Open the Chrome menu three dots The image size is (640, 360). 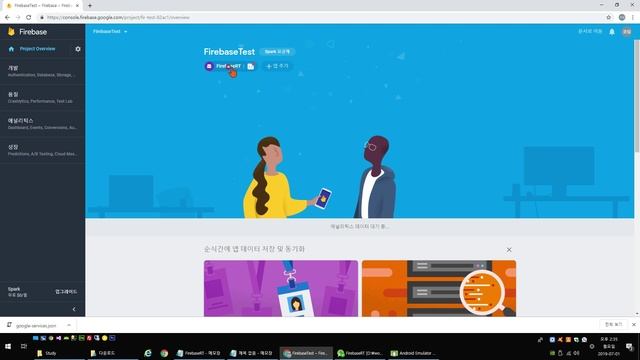click(x=633, y=18)
